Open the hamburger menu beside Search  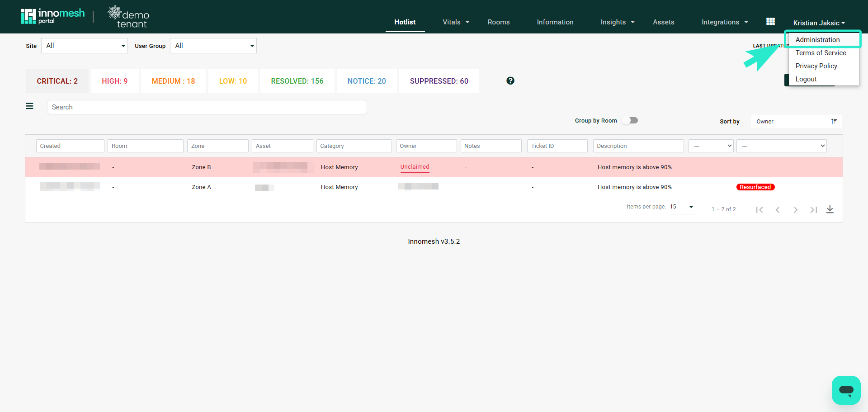click(30, 106)
